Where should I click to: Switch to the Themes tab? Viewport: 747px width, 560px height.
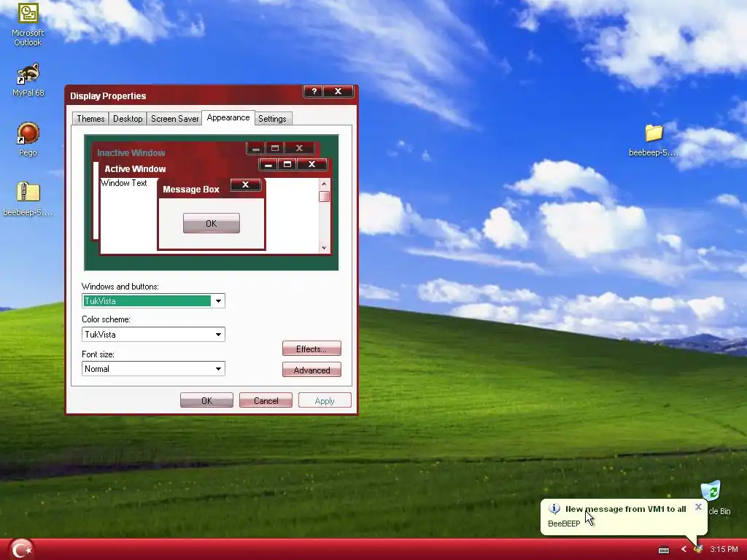click(x=90, y=119)
